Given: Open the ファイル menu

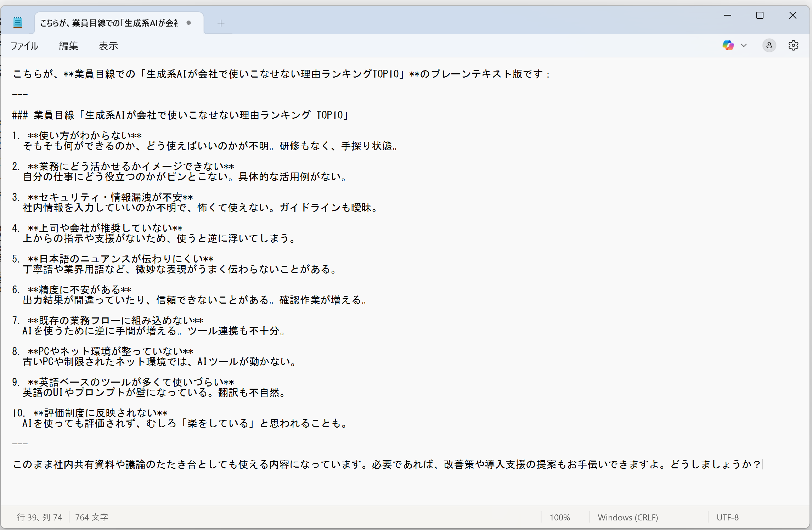Looking at the screenshot, I should click(24, 46).
